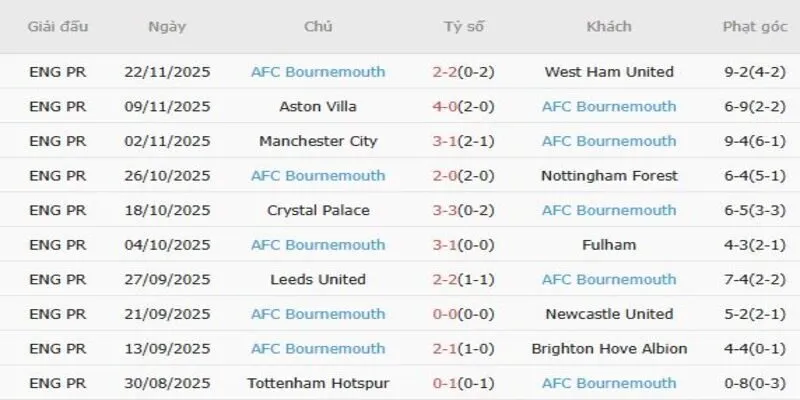The width and height of the screenshot is (800, 400).
Task: Click Nottingham Forest team name
Action: click(609, 176)
